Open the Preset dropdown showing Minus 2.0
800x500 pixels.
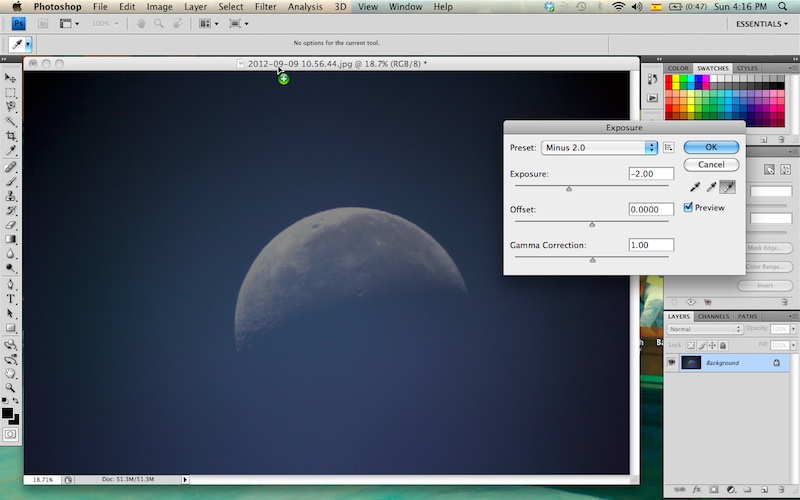599,147
